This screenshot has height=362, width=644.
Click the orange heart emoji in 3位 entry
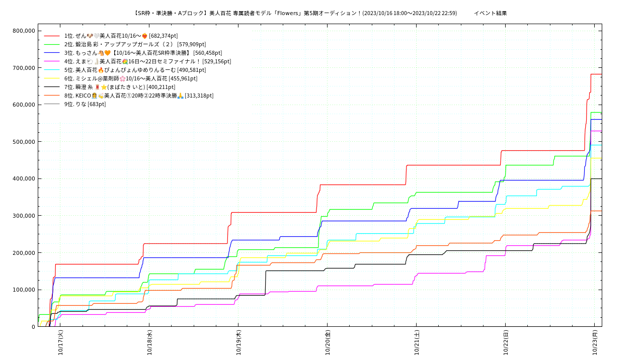(x=107, y=53)
